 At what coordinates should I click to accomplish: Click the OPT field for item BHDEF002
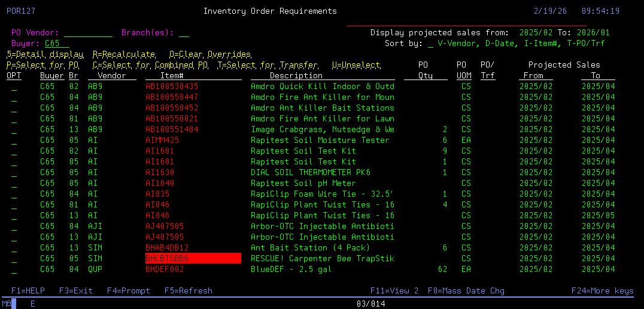point(14,270)
